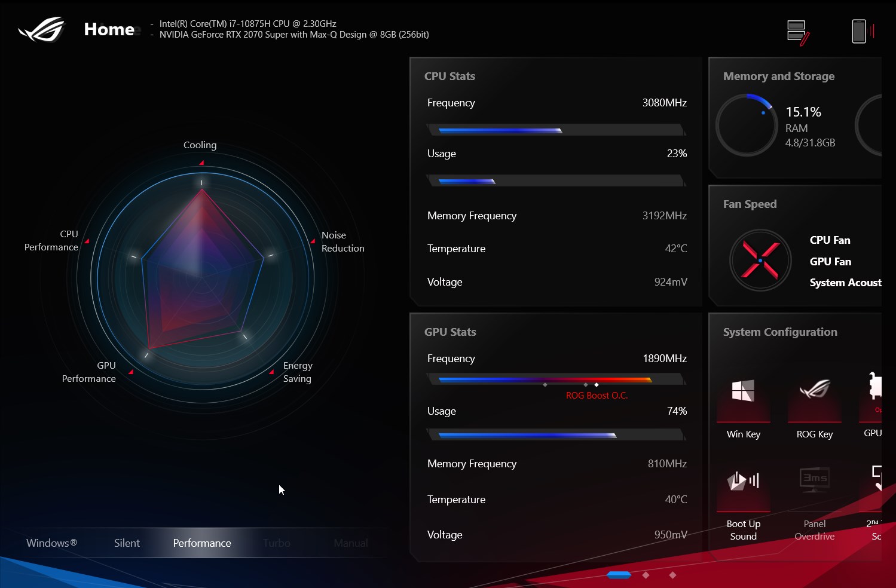Click the Noise Reduction radar label
This screenshot has width=896, height=588.
(343, 242)
